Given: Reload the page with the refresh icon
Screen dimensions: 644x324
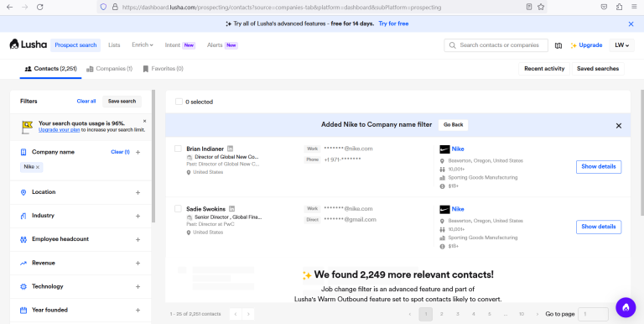Looking at the screenshot, I should pos(40,7).
